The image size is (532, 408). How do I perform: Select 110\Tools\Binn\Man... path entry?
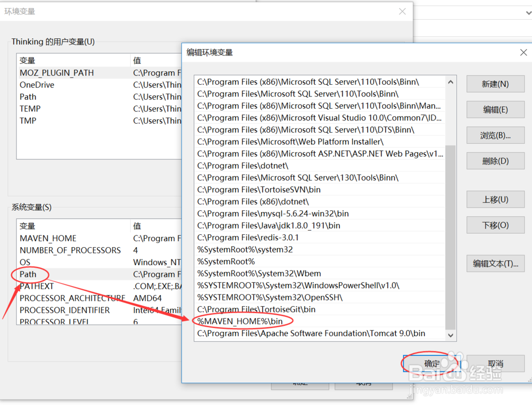(x=320, y=106)
